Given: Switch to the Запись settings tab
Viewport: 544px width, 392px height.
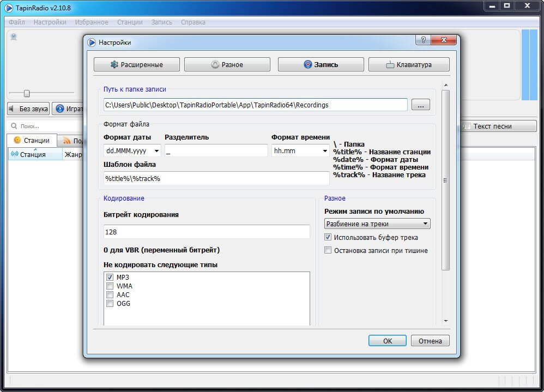Looking at the screenshot, I should pyautogui.click(x=321, y=64).
